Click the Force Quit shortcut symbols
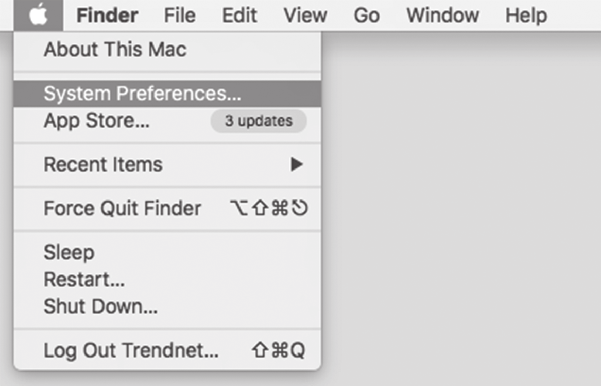 (x=269, y=209)
